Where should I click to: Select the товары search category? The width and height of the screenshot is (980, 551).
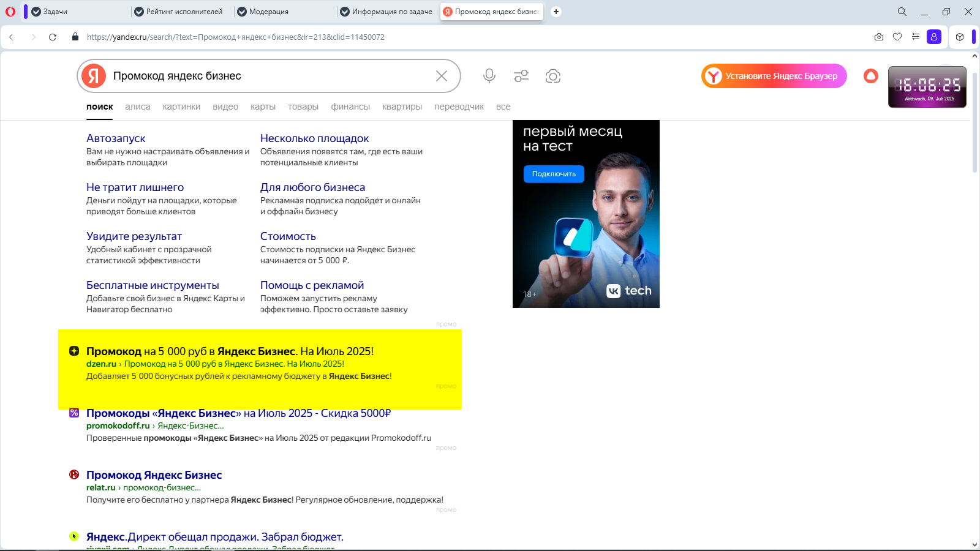303,107
